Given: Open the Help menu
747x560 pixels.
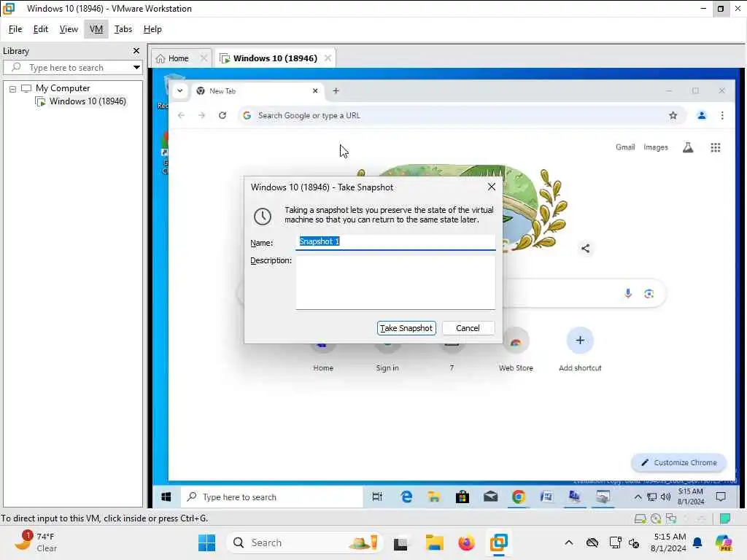Looking at the screenshot, I should 152,29.
